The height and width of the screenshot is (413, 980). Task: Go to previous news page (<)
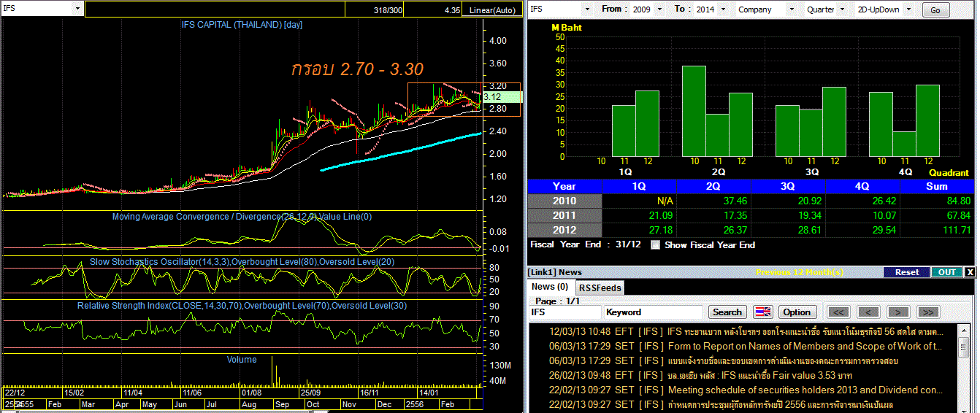[x=868, y=312]
